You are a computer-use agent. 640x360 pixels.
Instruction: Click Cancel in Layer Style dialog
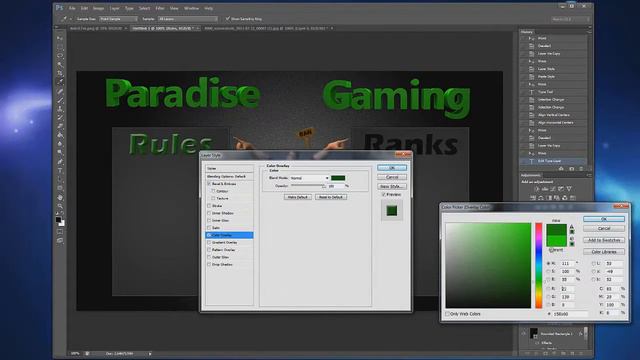click(391, 177)
